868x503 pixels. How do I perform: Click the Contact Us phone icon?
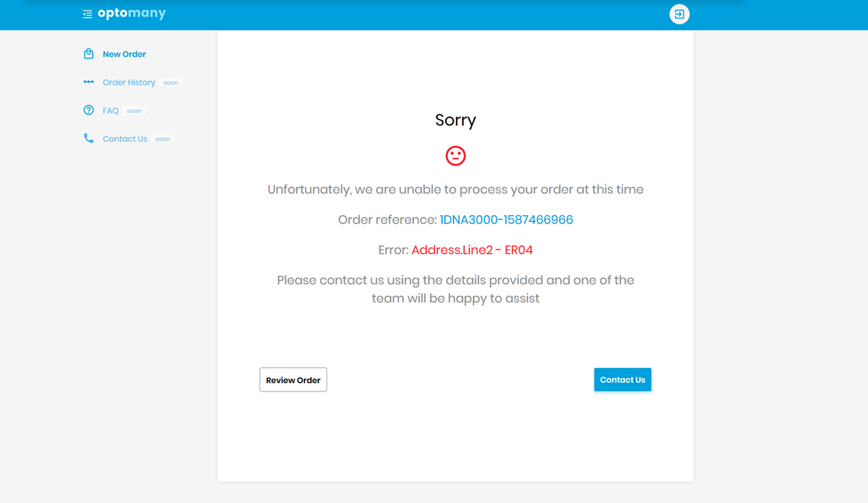89,139
